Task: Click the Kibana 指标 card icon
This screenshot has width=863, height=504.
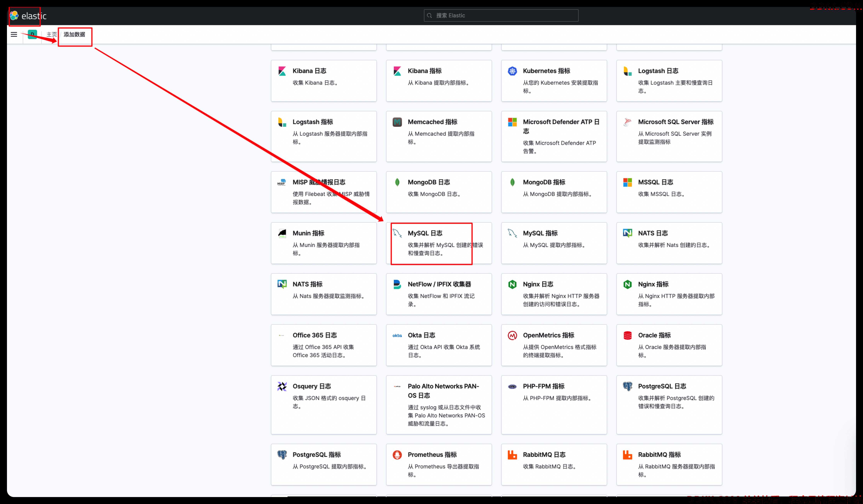Action: click(x=397, y=71)
